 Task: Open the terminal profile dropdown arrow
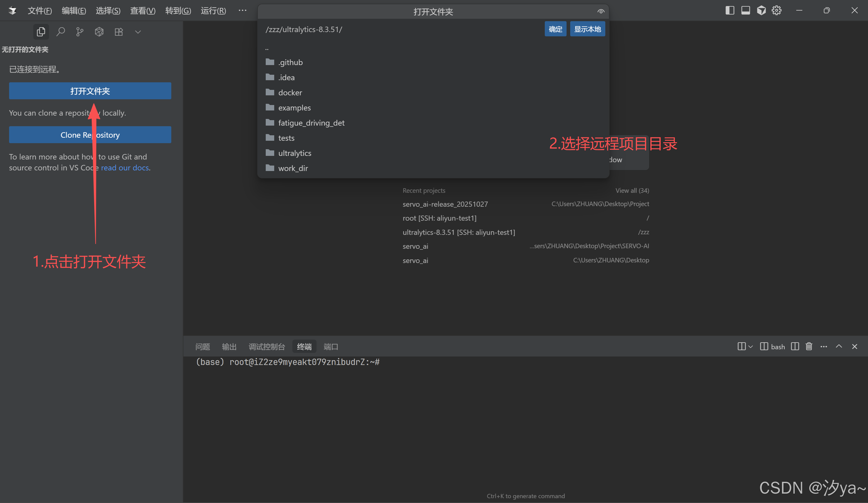(750, 347)
